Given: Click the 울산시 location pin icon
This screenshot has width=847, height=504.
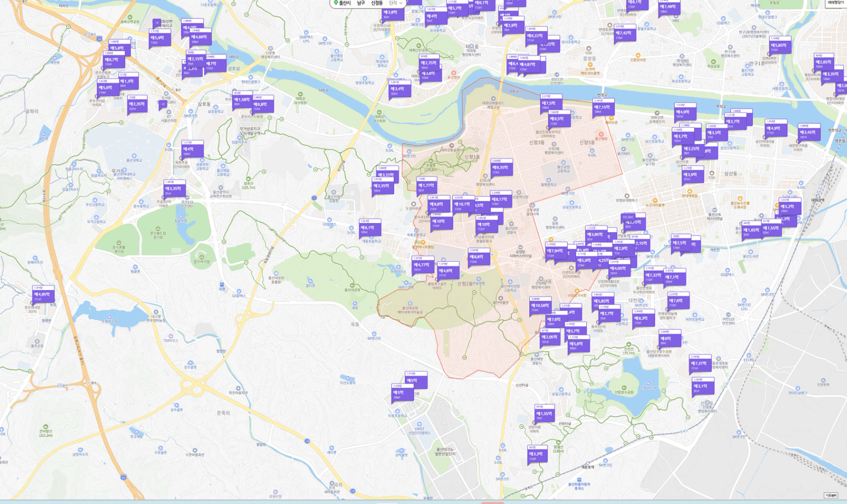Looking at the screenshot, I should pyautogui.click(x=336, y=3).
